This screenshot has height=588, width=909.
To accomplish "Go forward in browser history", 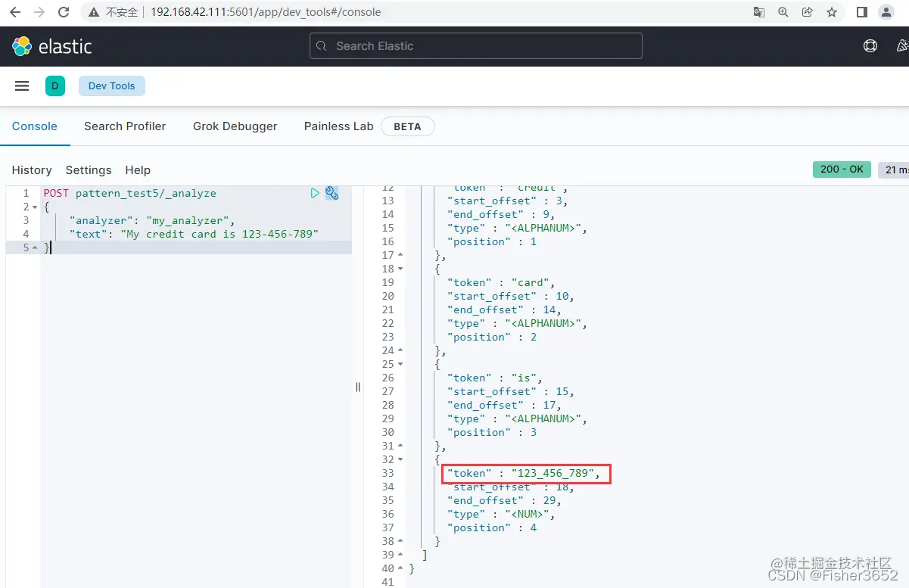I will coord(39,12).
